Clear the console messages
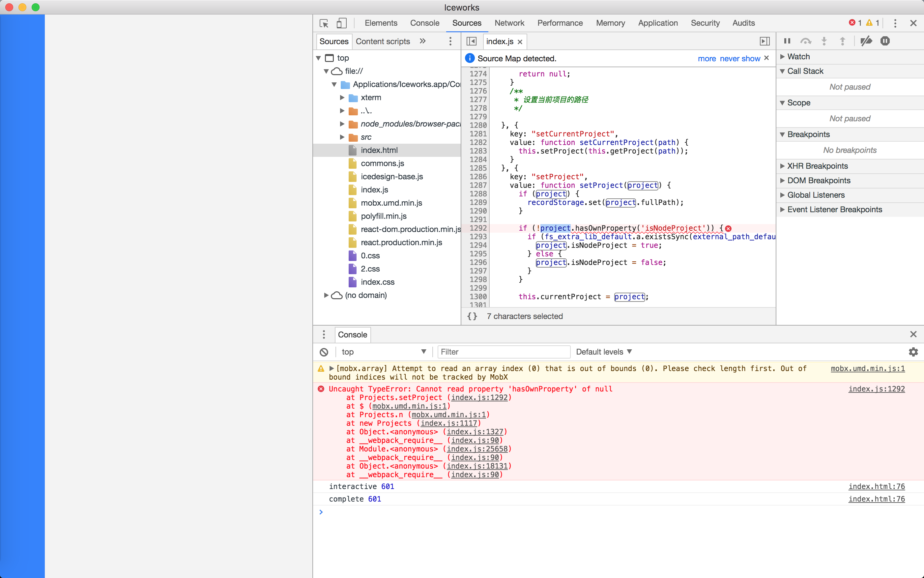 324,352
